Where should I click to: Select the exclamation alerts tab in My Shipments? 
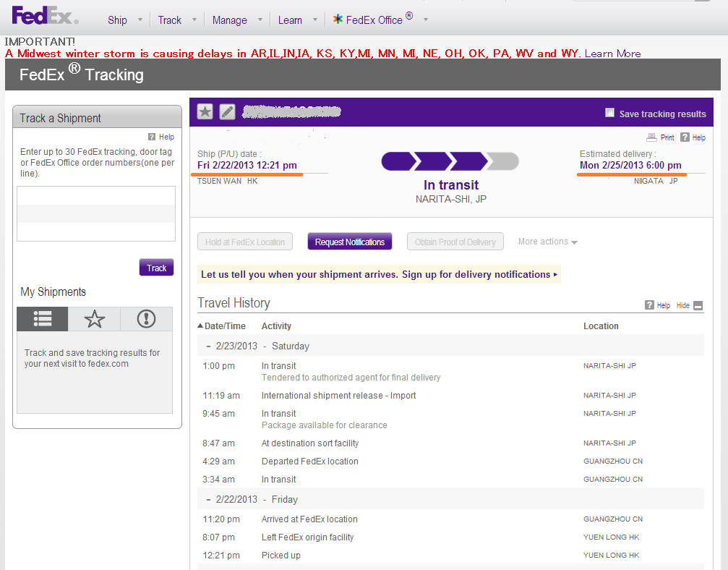coord(146,319)
